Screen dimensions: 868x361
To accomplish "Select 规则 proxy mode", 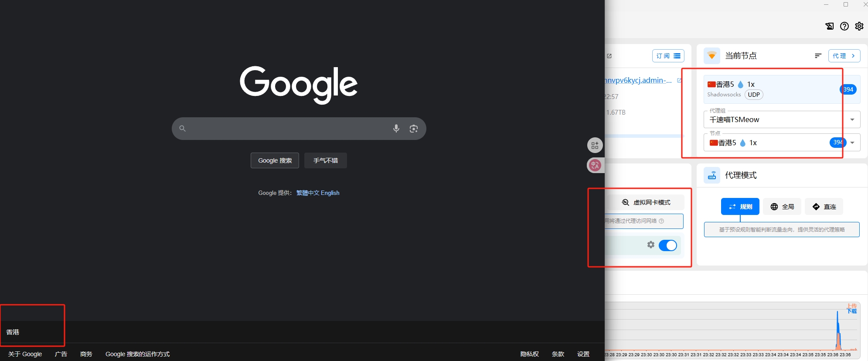I will pos(740,207).
